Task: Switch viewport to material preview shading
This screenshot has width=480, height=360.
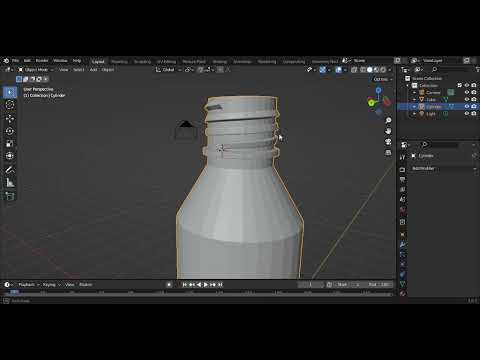Action: (376, 70)
